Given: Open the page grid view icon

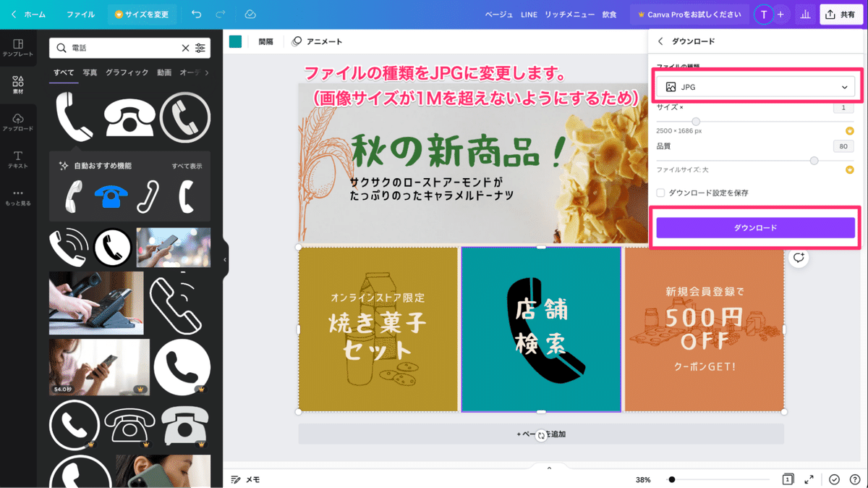Looking at the screenshot, I should click(788, 479).
